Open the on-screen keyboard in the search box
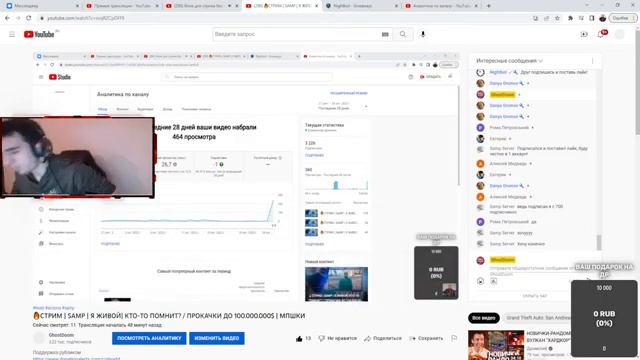Viewport: 640px width, 360px height. [x=385, y=34]
